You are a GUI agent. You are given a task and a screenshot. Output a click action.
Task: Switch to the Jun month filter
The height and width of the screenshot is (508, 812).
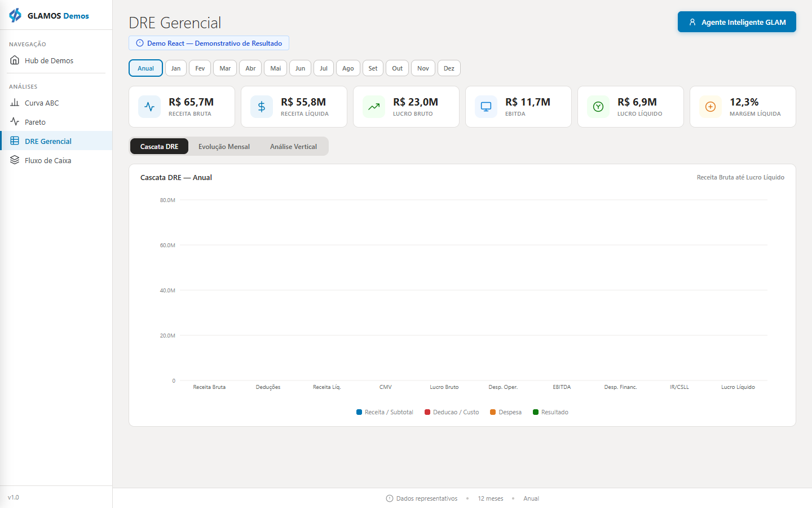pos(300,68)
